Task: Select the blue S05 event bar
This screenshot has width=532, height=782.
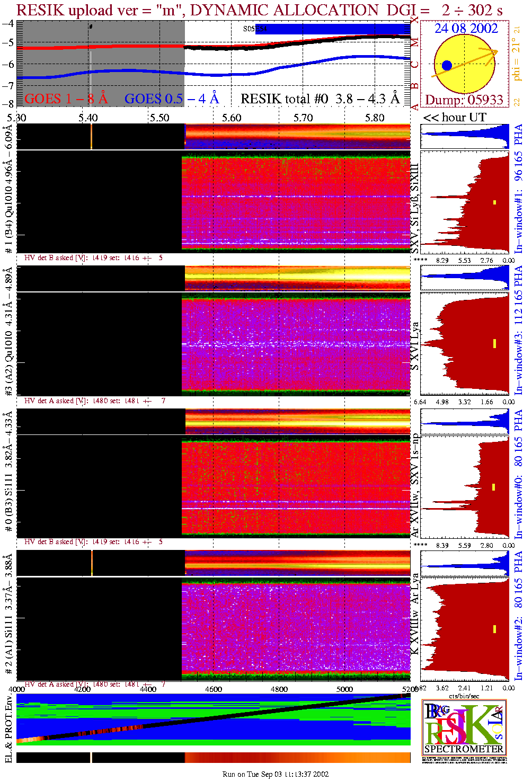Action: [x=329, y=29]
